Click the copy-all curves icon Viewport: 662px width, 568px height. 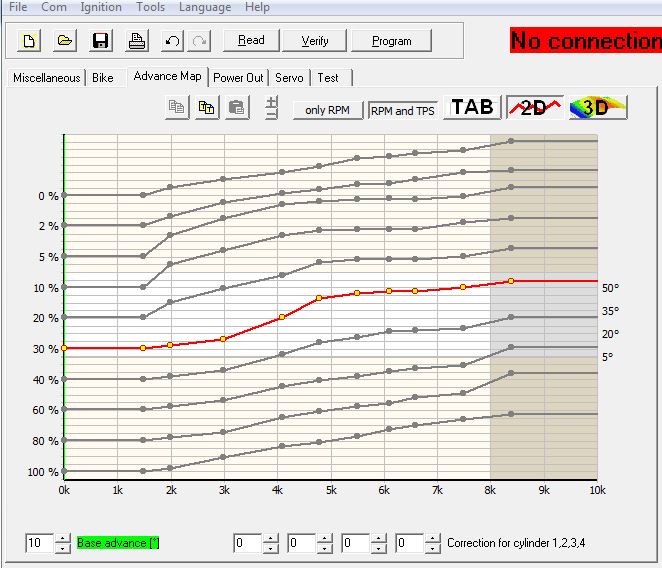click(x=207, y=107)
